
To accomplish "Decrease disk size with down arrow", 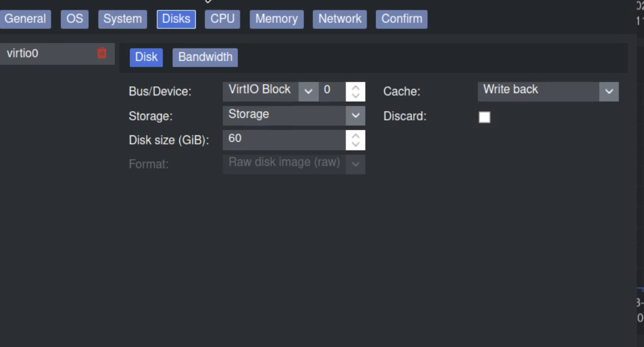I will pyautogui.click(x=356, y=144).
